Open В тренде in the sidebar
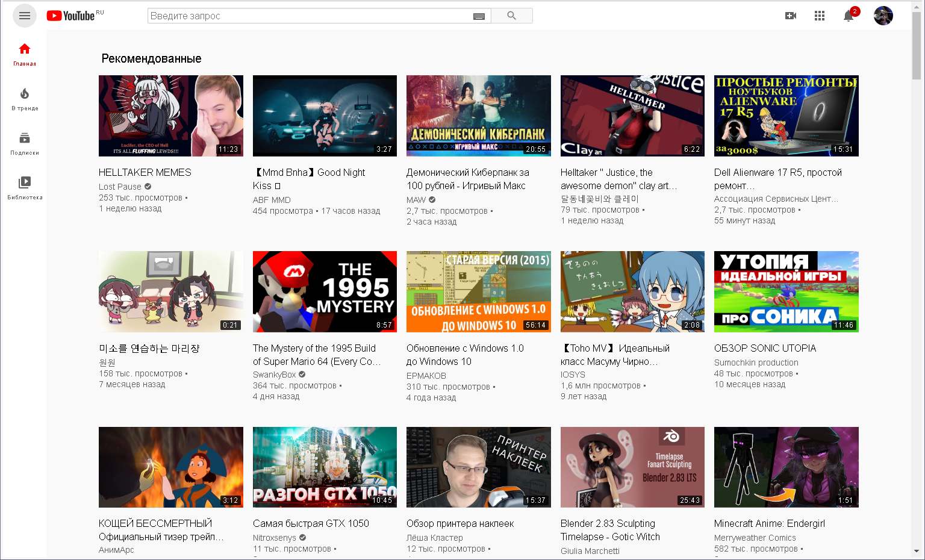 (x=25, y=99)
